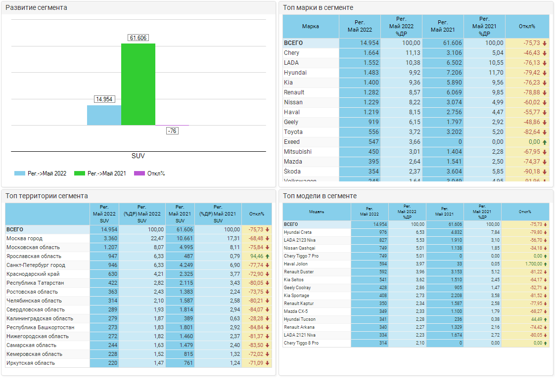The height and width of the screenshot is (392, 555).
Task: Click red down arrow for Москва город
Action: click(x=268, y=239)
